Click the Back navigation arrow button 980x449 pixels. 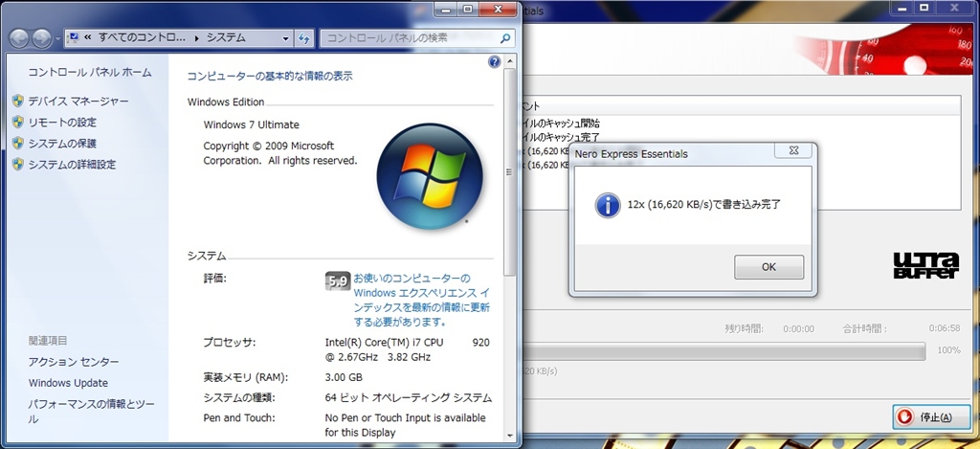click(18, 38)
